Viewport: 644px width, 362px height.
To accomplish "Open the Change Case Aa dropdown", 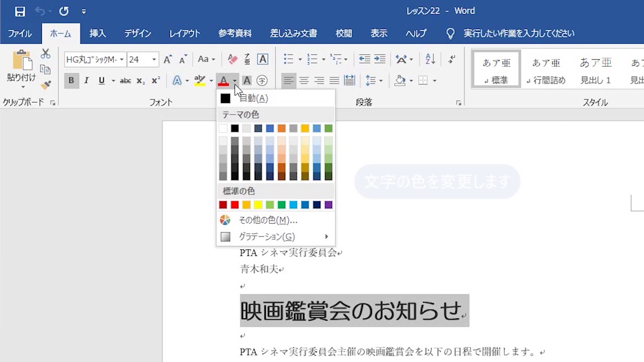I will coord(206,59).
